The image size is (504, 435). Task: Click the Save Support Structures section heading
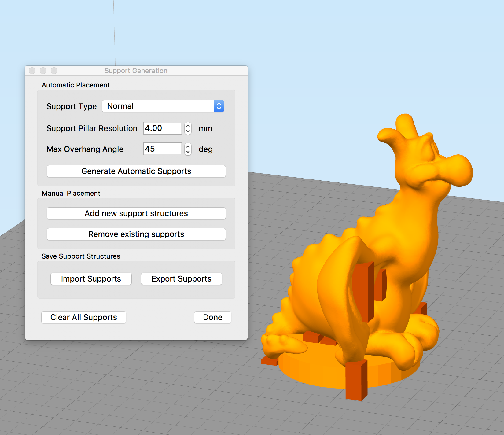(81, 256)
